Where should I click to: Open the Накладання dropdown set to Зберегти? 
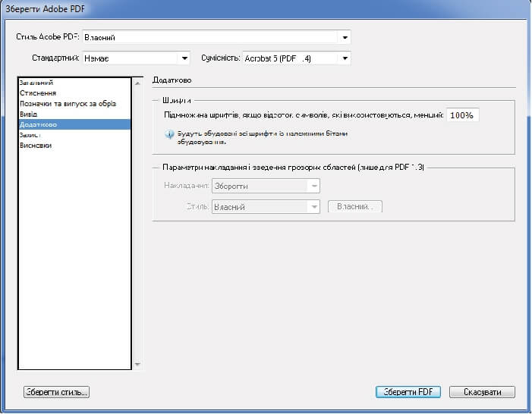pyautogui.click(x=265, y=186)
